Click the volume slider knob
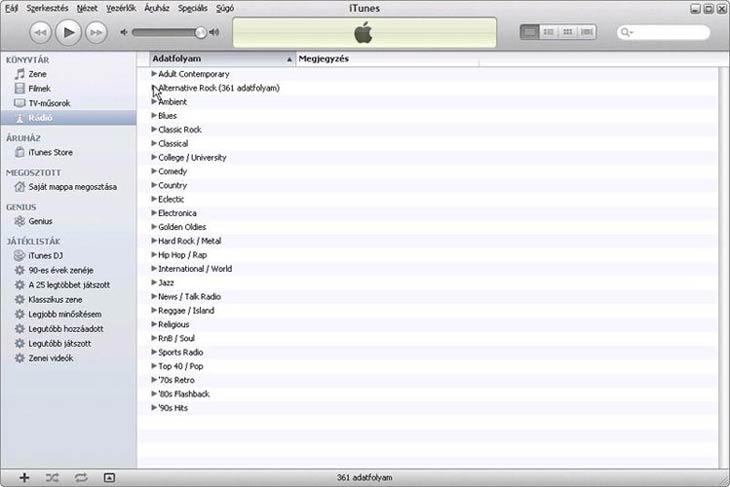The height and width of the screenshot is (487, 730). coord(201,32)
